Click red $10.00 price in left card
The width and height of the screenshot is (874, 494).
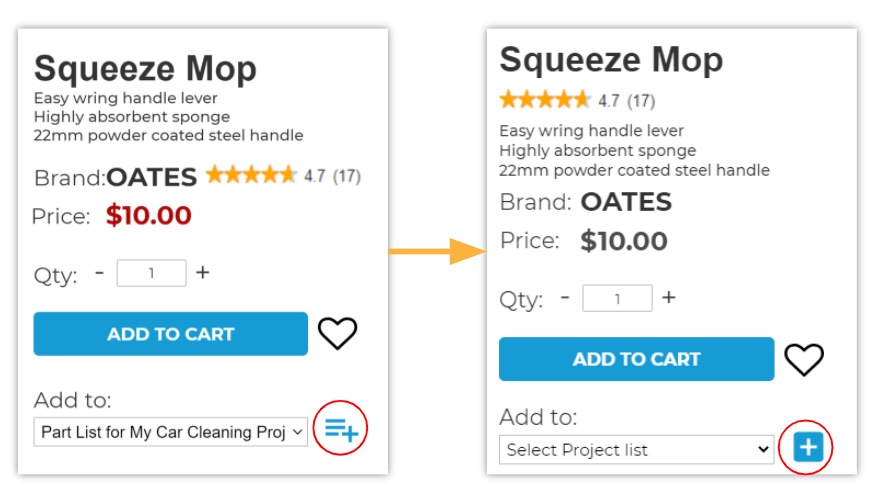coord(149,216)
